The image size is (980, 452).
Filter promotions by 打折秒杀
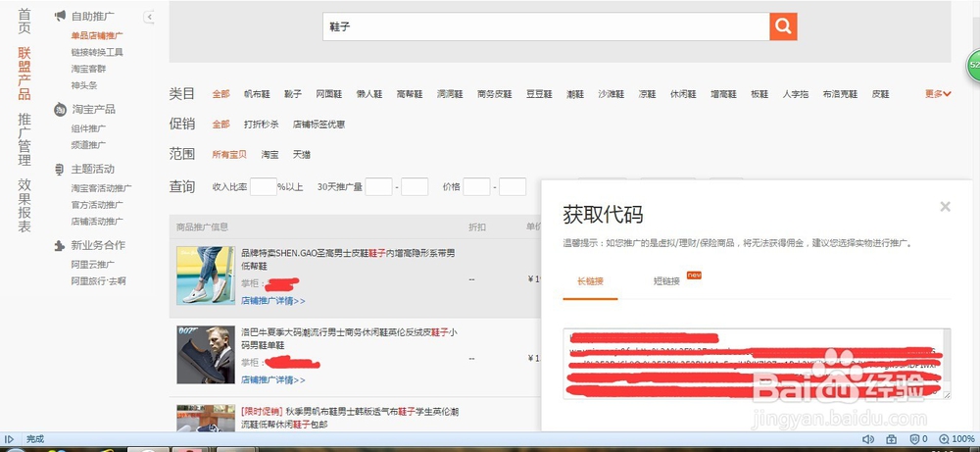click(262, 125)
